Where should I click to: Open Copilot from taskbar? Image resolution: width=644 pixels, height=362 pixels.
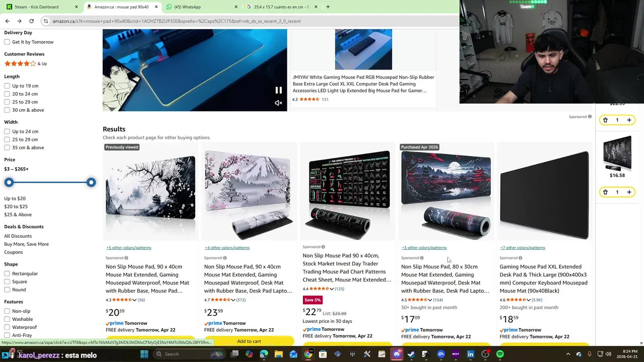click(249, 354)
